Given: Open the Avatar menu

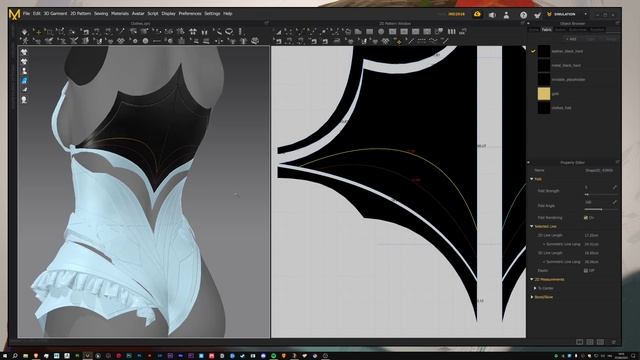Looking at the screenshot, I should coord(138,13).
